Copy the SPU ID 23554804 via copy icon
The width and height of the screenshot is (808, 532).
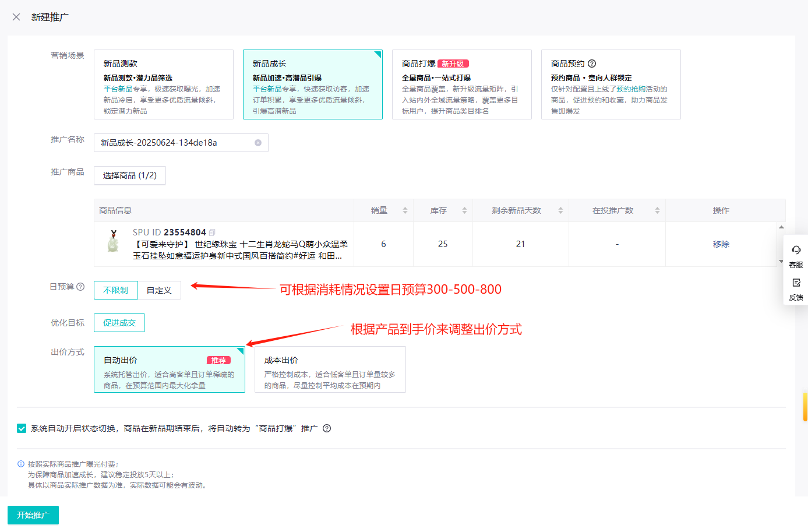pyautogui.click(x=212, y=232)
